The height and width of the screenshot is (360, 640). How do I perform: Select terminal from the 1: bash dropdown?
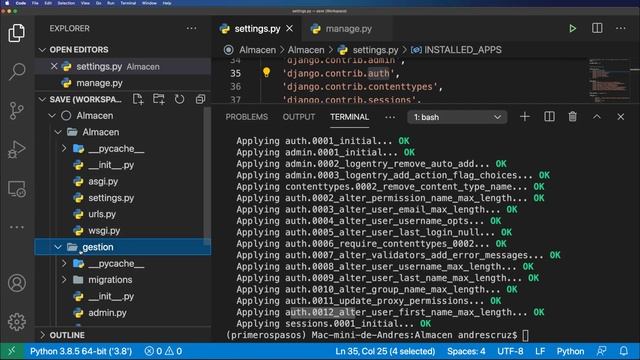tap(457, 117)
